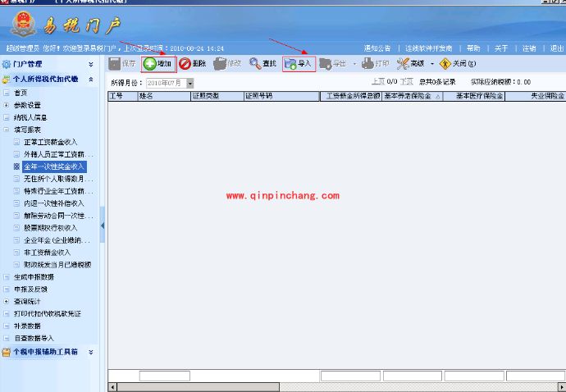Expand the 参数设置 tree node
The image size is (566, 392).
pos(7,105)
